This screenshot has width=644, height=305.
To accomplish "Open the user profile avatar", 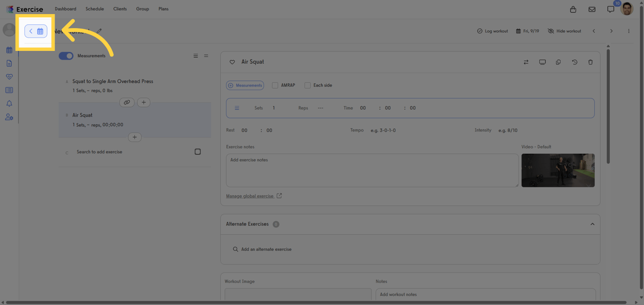I will (627, 8).
